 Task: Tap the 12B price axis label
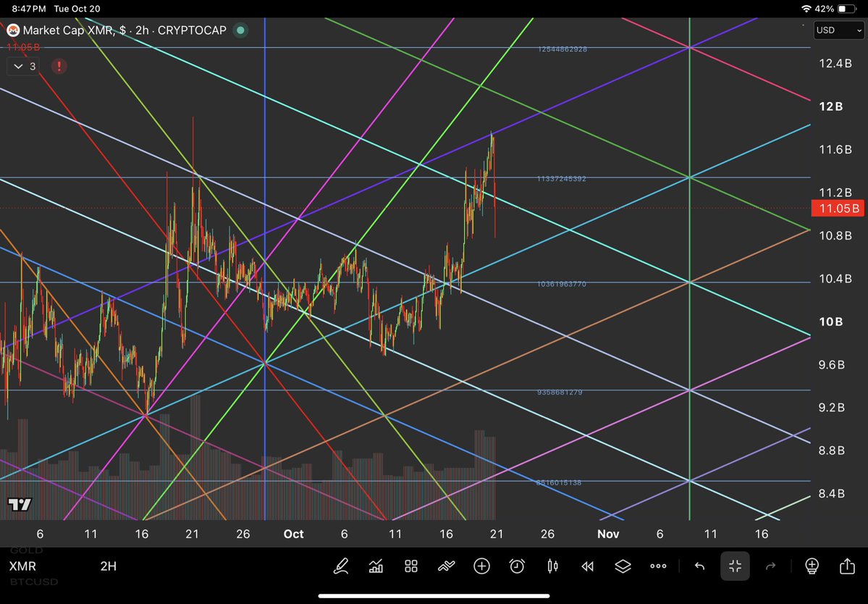click(x=831, y=106)
